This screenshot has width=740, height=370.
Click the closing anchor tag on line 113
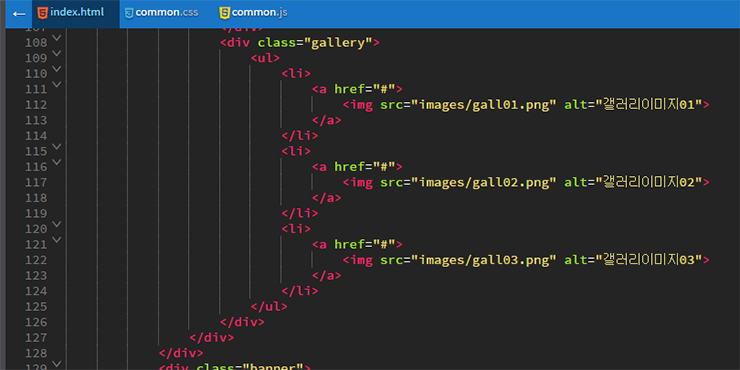(x=327, y=120)
